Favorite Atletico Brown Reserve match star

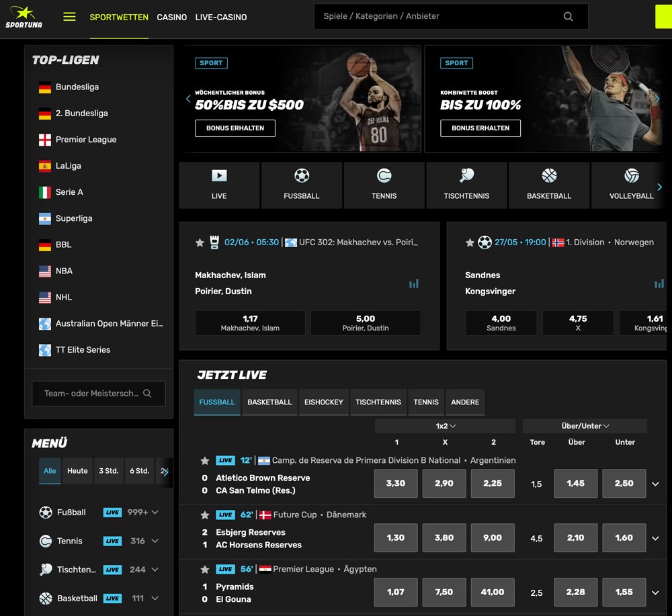[205, 461]
